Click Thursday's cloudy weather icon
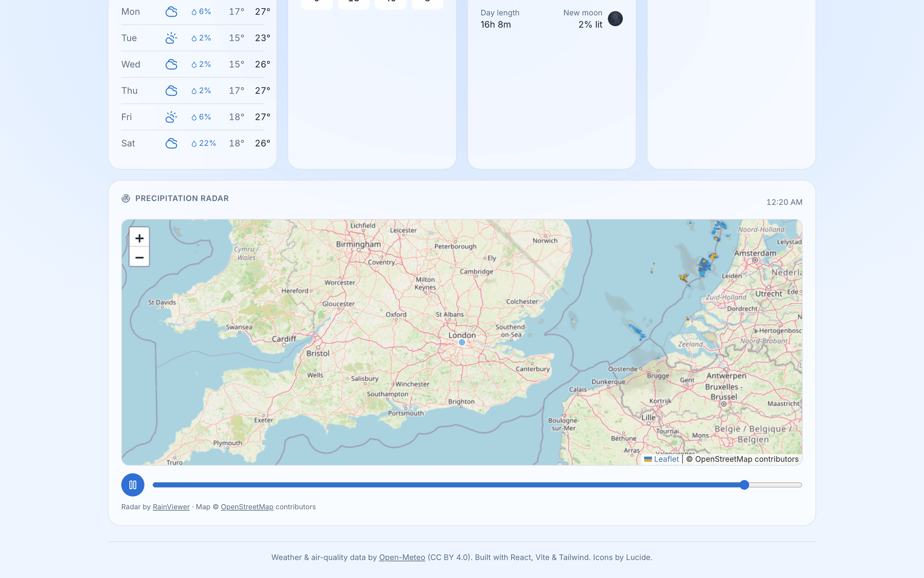The width and height of the screenshot is (924, 578). coord(171,91)
